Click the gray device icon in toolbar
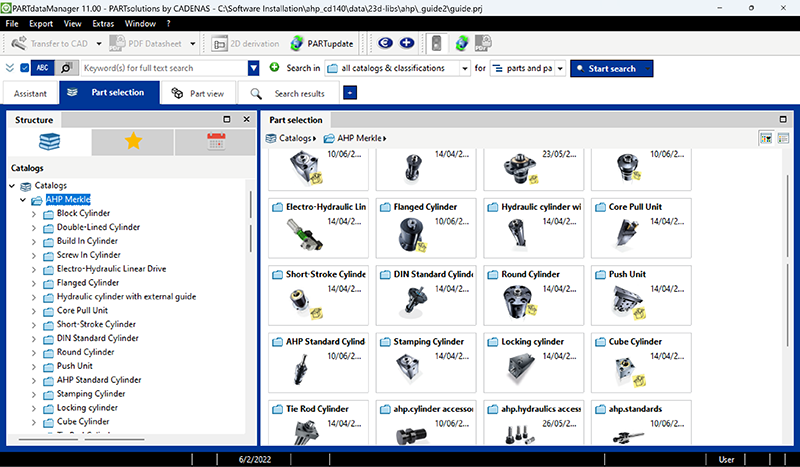Viewport: 800px width, 467px height. click(436, 43)
